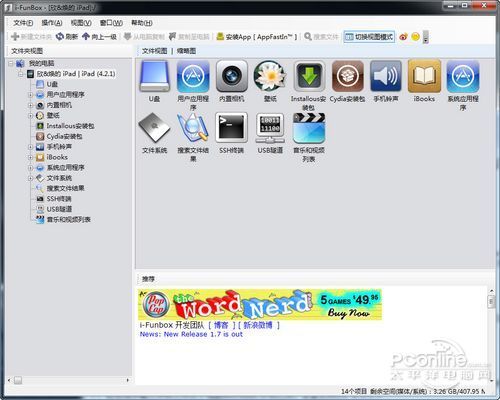
Task: Open the 文件(F) menu
Action: click(23, 23)
